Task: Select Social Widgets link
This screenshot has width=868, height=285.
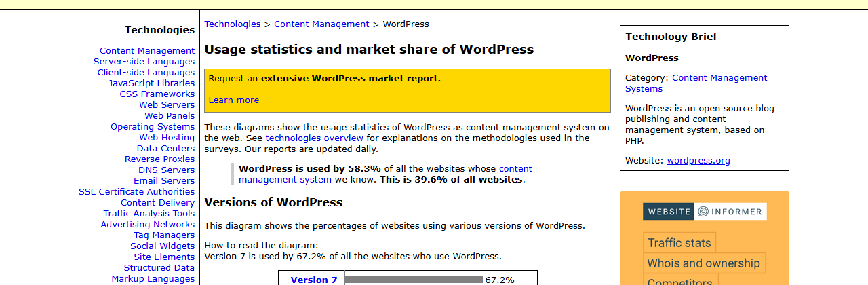Action: pyautogui.click(x=162, y=246)
